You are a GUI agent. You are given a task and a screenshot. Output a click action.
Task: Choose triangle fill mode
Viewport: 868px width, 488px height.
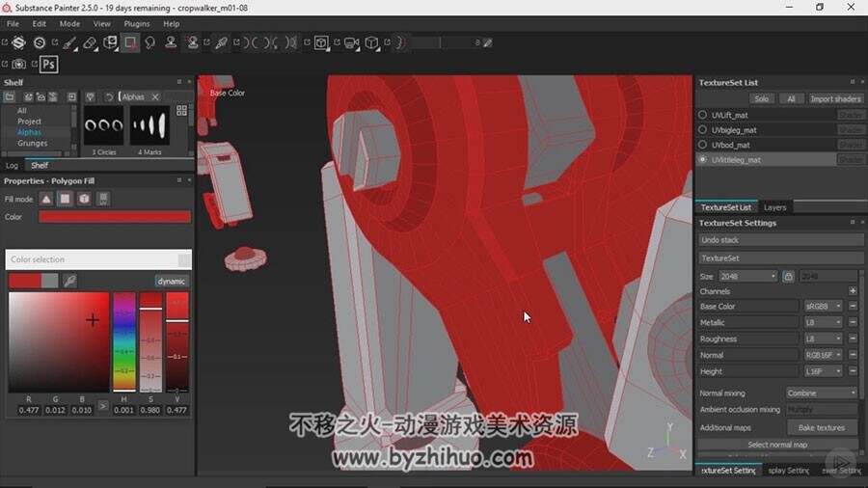pyautogui.click(x=46, y=200)
